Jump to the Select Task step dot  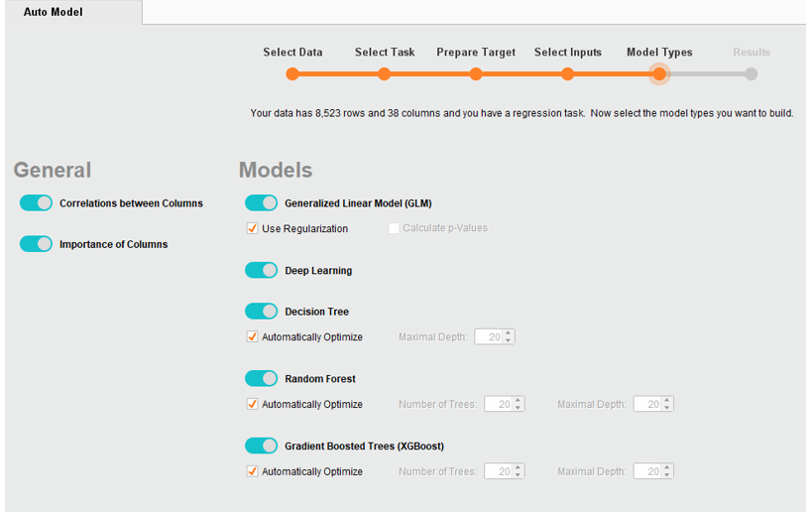384,74
